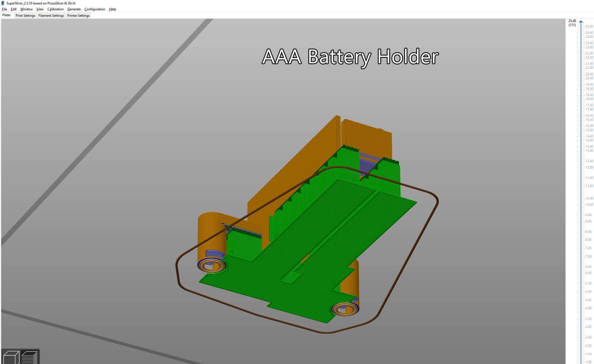Open the View menu
The image size is (594, 364).
[x=40, y=9]
